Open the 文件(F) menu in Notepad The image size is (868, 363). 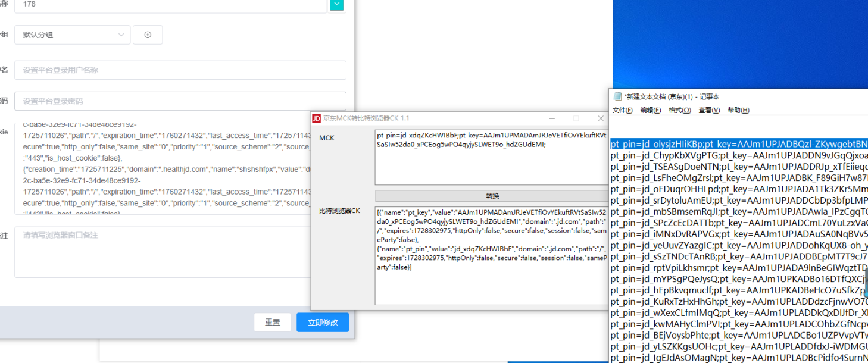pyautogui.click(x=622, y=110)
